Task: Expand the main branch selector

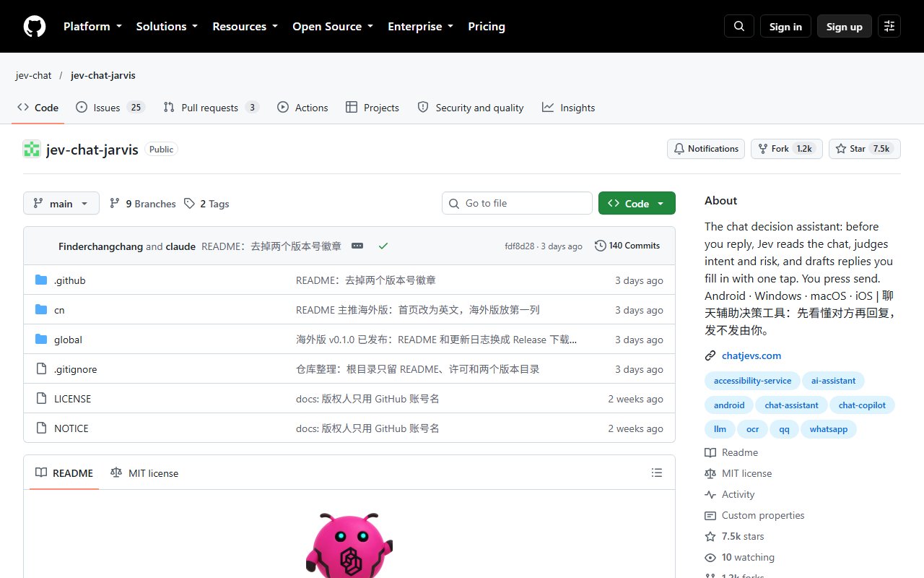Action: [x=61, y=204]
